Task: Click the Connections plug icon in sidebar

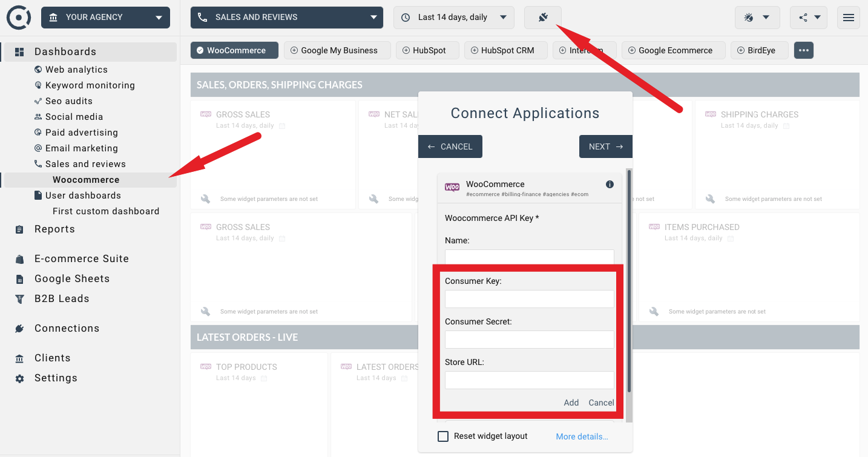Action: point(20,329)
